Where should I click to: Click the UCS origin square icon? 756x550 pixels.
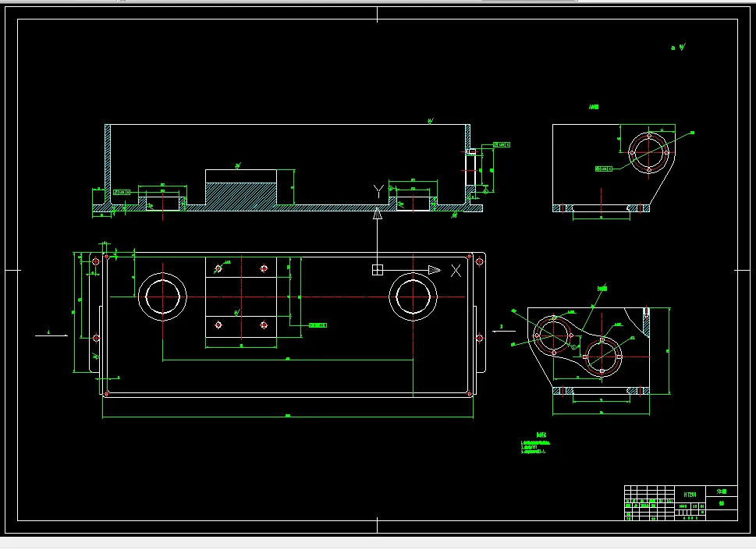[x=378, y=270]
